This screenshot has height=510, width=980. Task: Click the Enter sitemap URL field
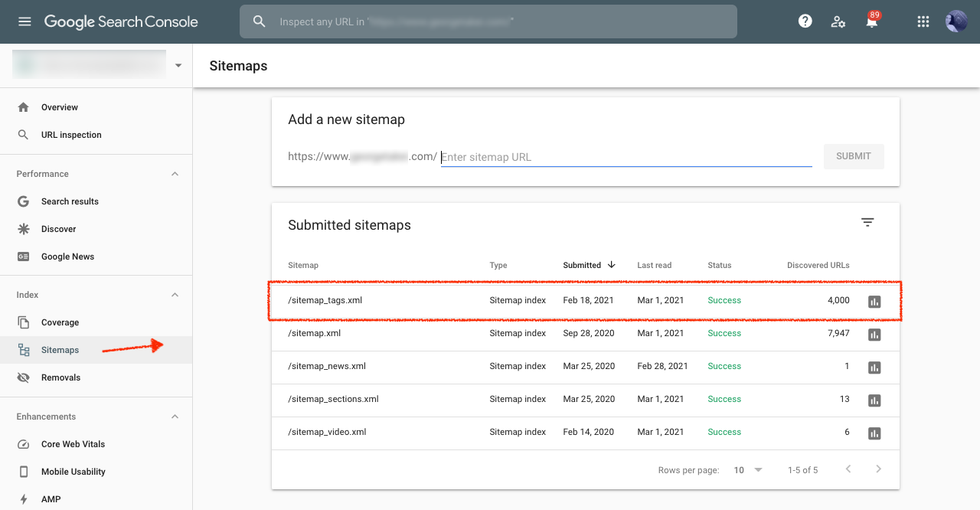click(x=625, y=157)
